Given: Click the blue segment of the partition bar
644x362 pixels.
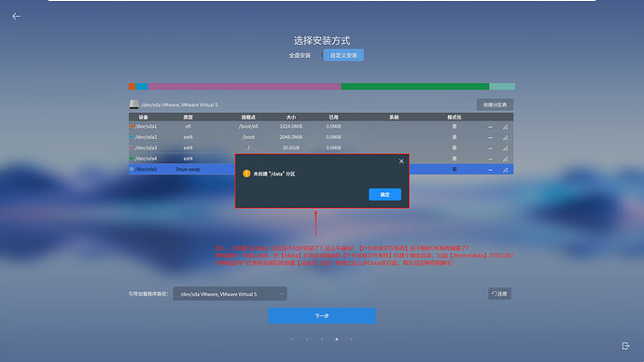Looking at the screenshot, I should (142, 86).
